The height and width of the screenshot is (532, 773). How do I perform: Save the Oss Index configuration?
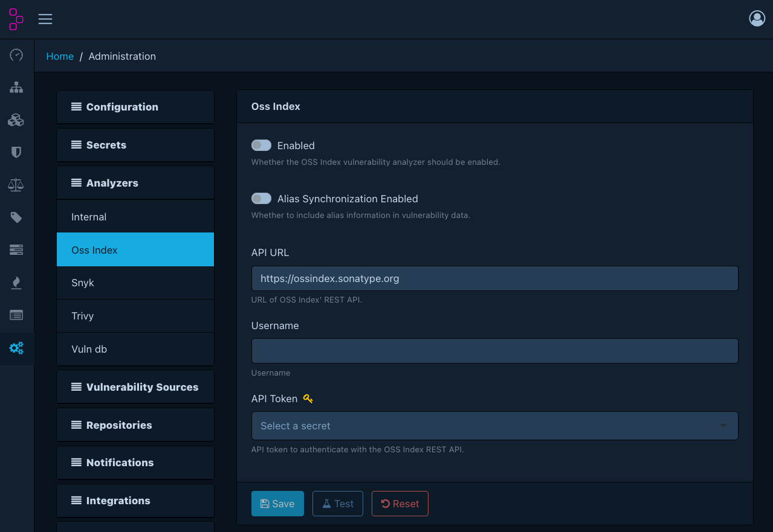[x=277, y=503]
